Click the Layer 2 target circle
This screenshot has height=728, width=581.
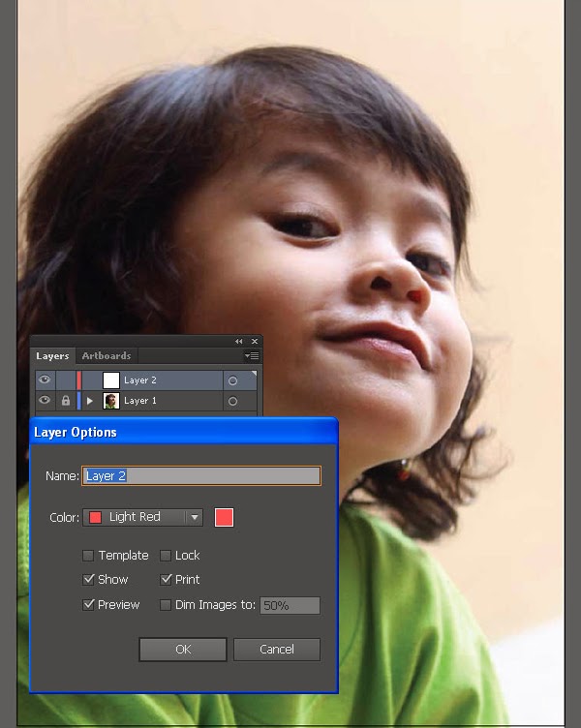(232, 380)
